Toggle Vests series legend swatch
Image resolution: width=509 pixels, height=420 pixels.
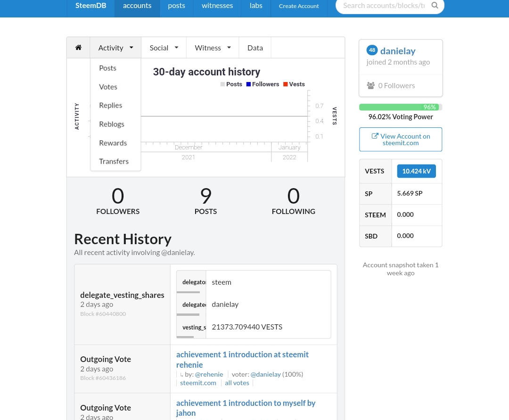[x=285, y=84]
